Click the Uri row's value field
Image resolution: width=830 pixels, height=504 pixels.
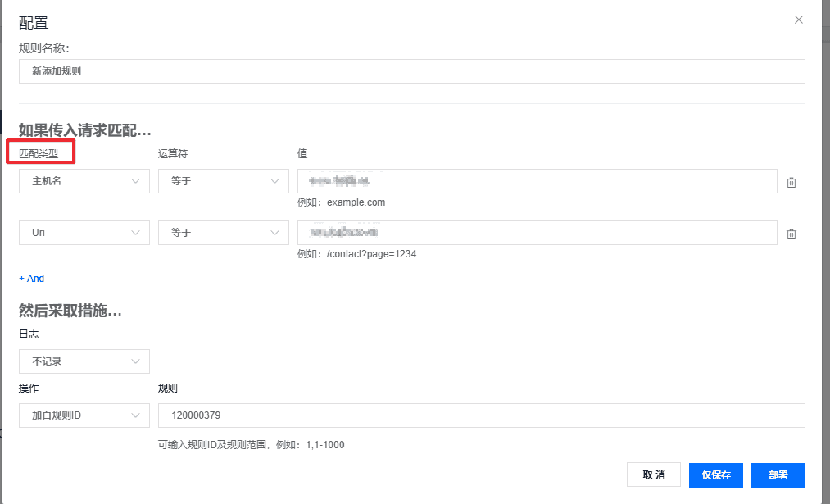pyautogui.click(x=537, y=233)
